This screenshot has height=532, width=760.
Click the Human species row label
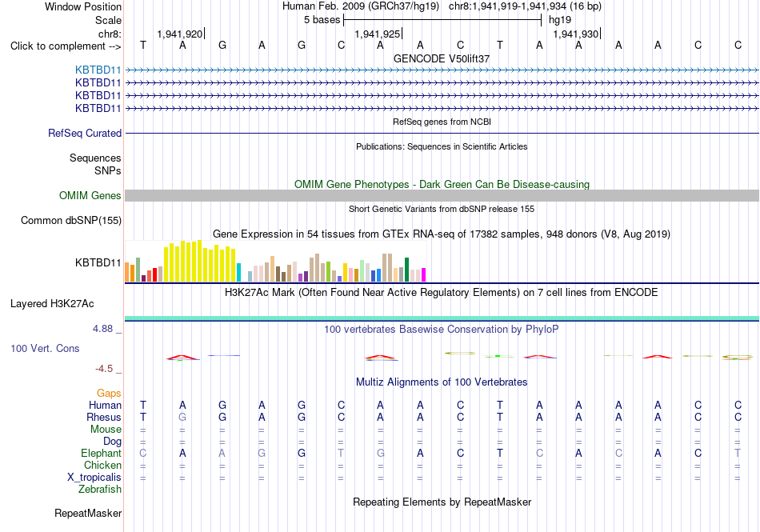pyautogui.click(x=105, y=405)
